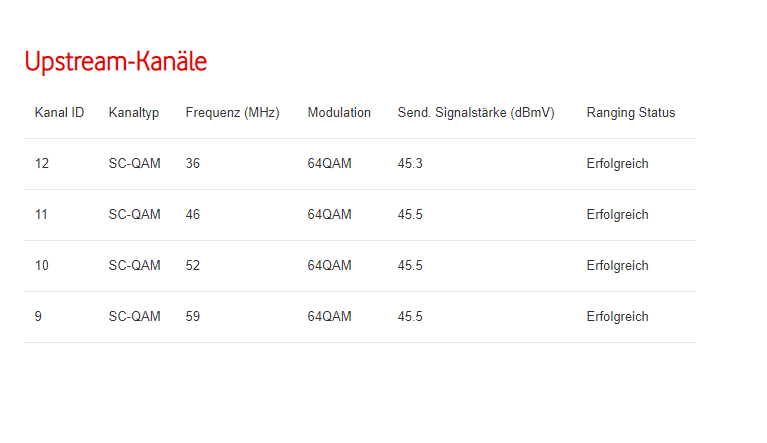Select the Kanaltyp column header
The image size is (767, 443).
134,113
